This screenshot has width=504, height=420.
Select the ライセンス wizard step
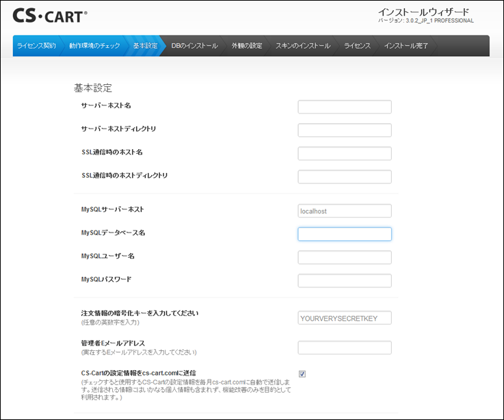coord(357,46)
